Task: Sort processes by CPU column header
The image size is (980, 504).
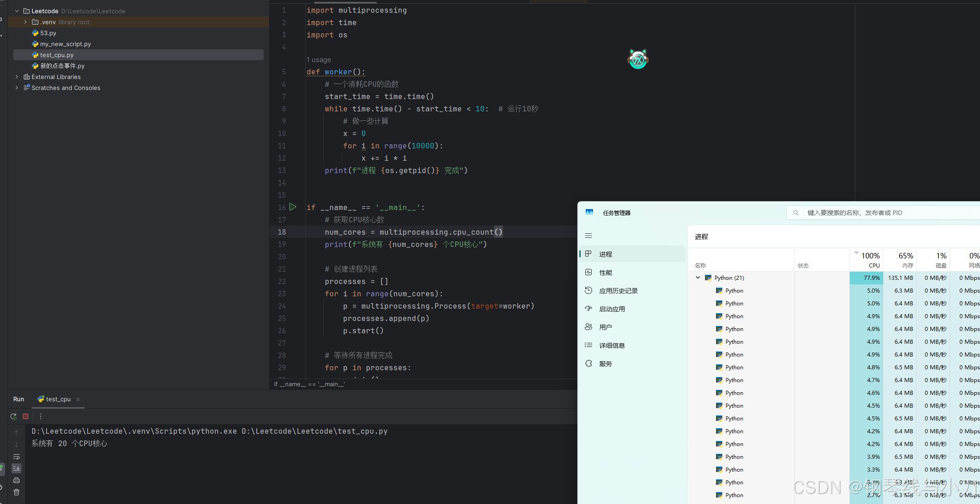Action: 866,260
